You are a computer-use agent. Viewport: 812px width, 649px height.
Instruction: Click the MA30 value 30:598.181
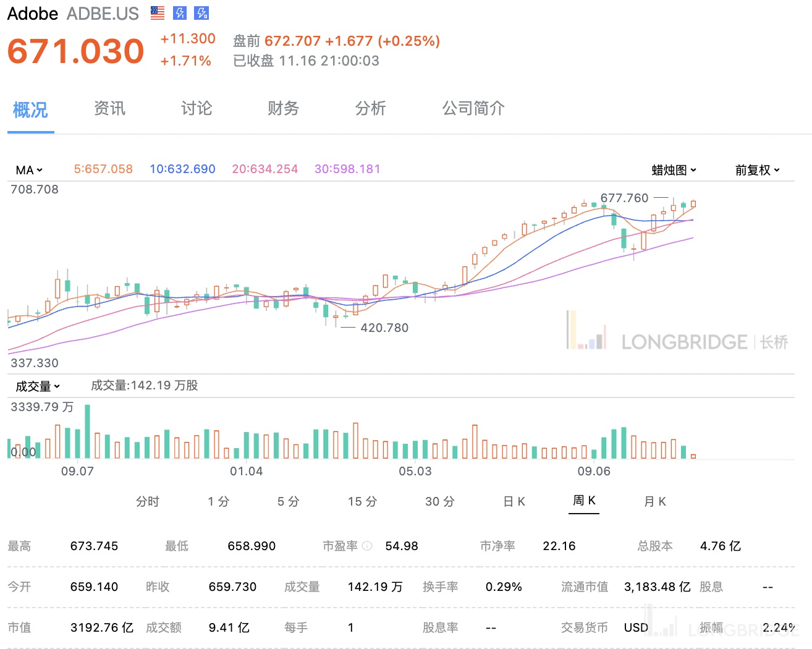coord(347,169)
